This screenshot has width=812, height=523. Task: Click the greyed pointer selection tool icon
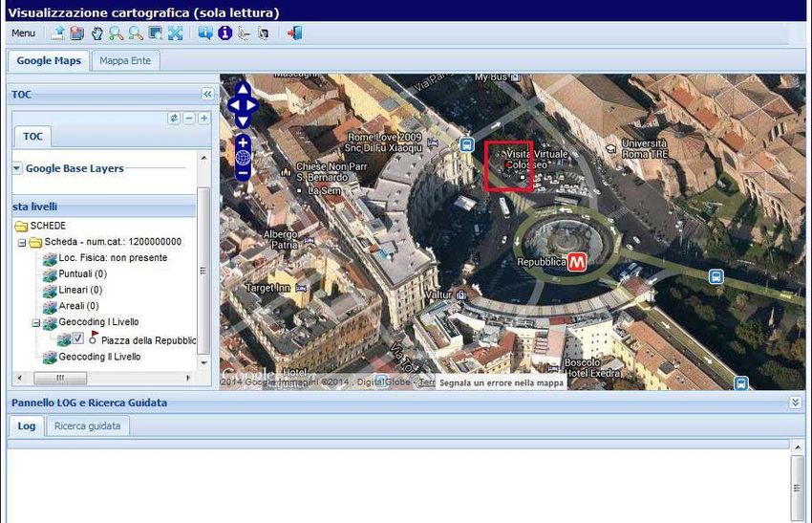click(x=244, y=33)
